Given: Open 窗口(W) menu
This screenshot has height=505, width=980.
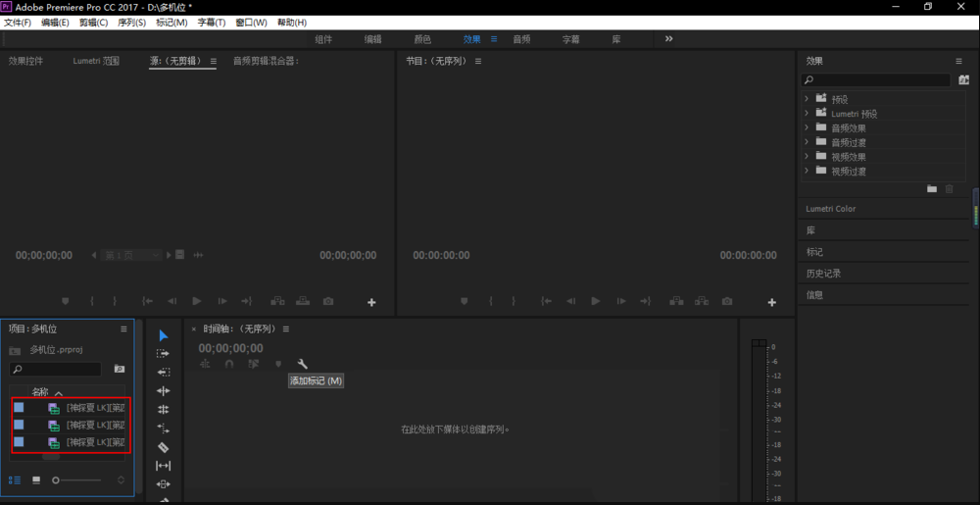Looking at the screenshot, I should pos(251,23).
